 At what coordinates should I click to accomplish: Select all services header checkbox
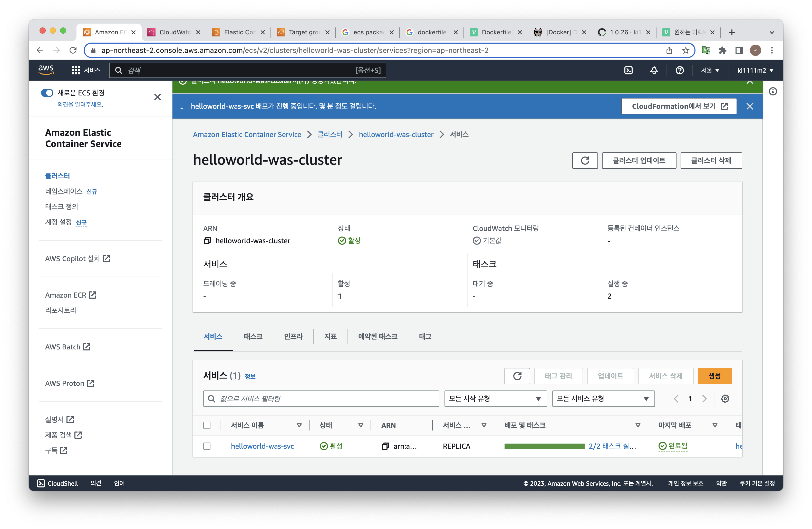click(x=207, y=425)
